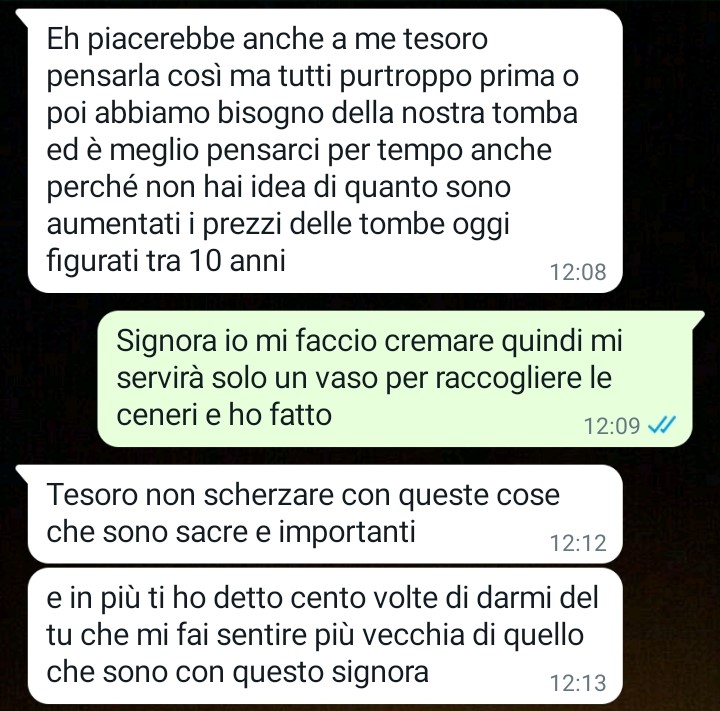The image size is (720, 711).
Task: Tap the blue double-check read receipt
Action: [x=662, y=425]
